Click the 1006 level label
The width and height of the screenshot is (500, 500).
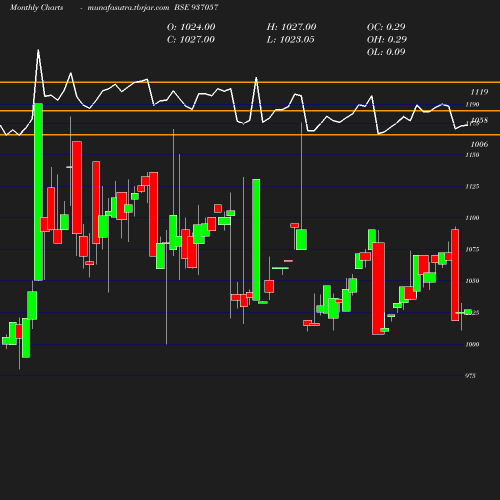(x=479, y=144)
